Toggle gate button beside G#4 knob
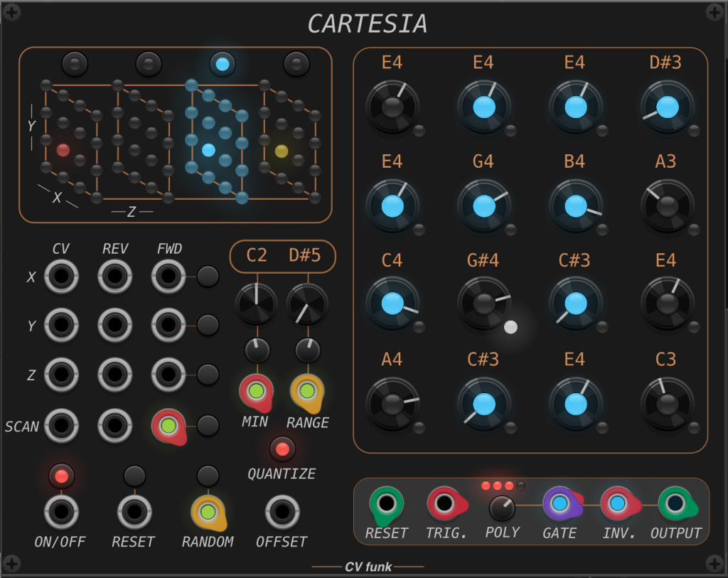728x578 pixels. (x=510, y=327)
